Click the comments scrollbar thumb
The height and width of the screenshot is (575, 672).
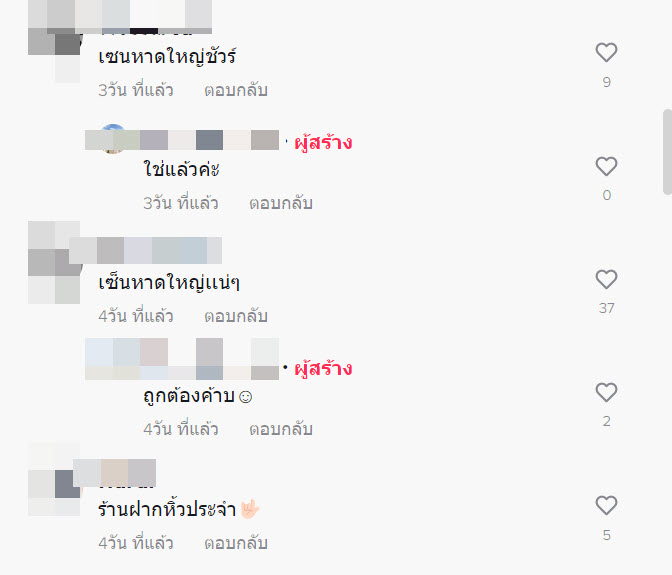667,152
